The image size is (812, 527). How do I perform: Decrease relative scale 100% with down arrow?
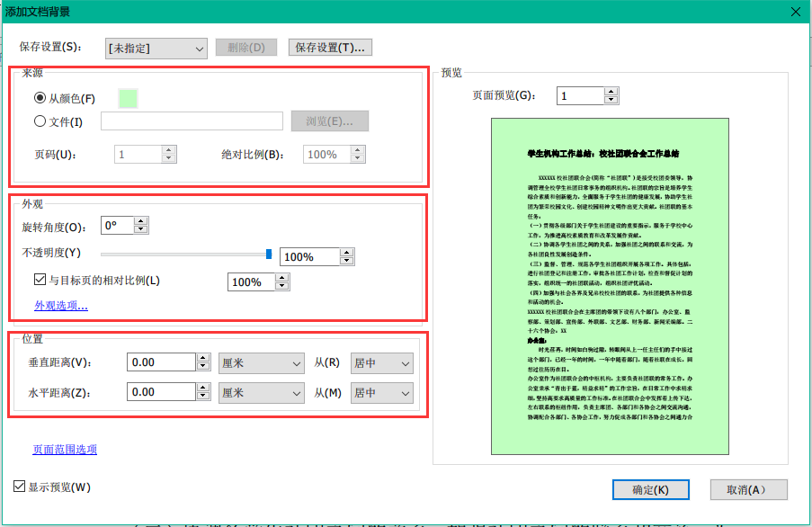282,286
